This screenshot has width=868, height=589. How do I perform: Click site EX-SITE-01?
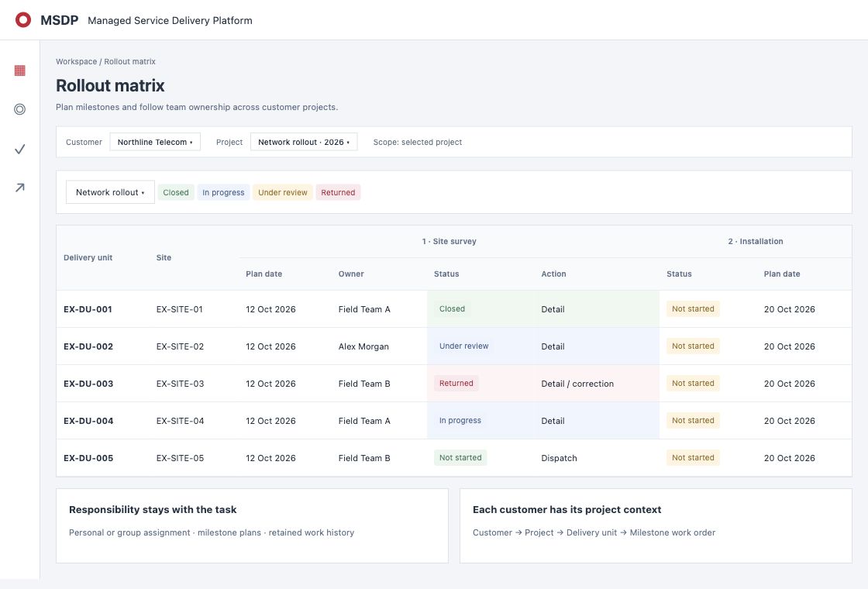pos(179,309)
